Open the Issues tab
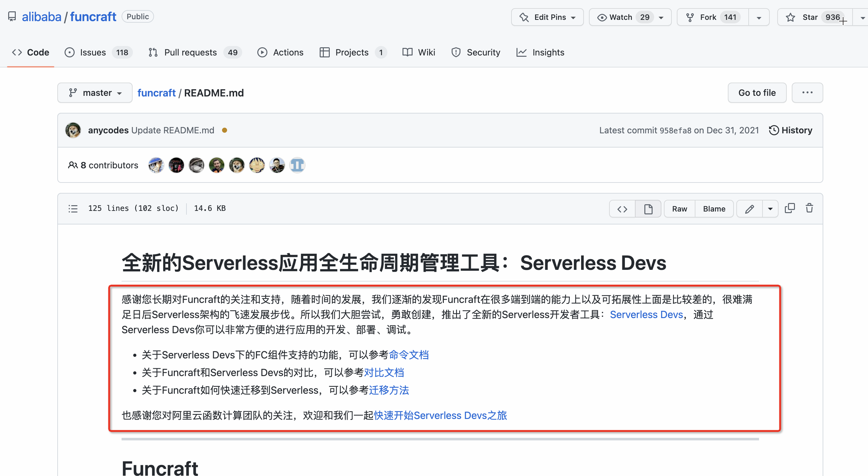This screenshot has width=868, height=476. pos(98,52)
